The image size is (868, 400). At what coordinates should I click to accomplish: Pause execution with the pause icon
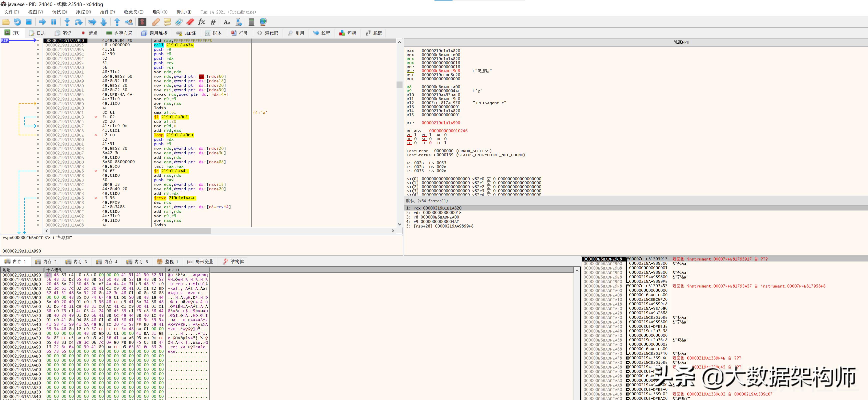(x=53, y=22)
